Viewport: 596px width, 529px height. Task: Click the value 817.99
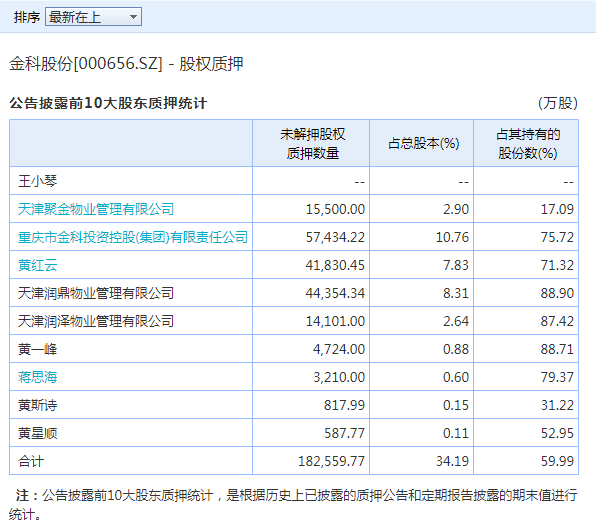[x=344, y=405]
